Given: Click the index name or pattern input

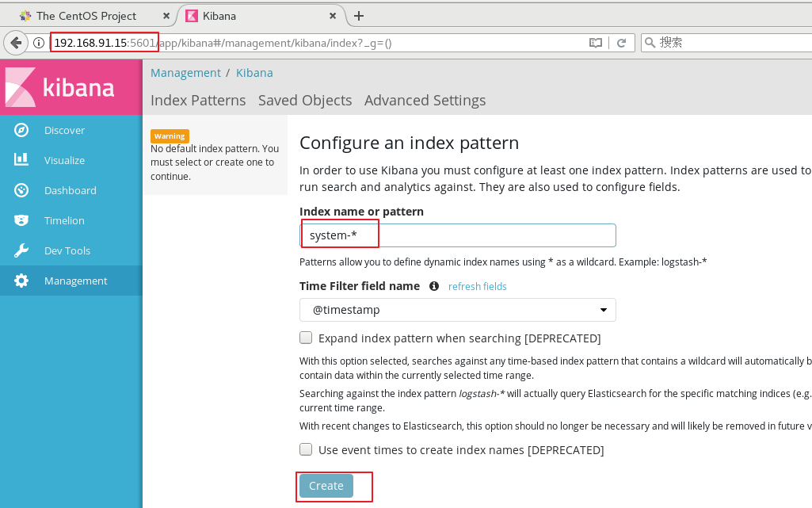Looking at the screenshot, I should tap(458, 235).
